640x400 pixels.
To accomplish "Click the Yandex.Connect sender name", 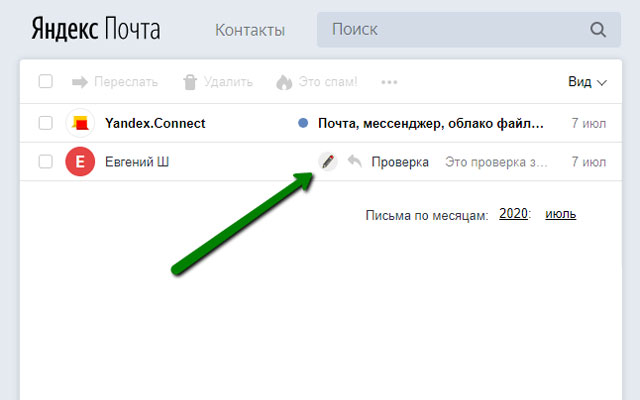I will 155,123.
